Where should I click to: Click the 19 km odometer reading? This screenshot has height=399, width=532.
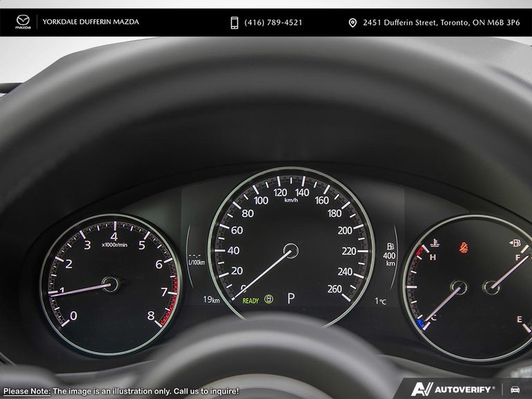[x=211, y=300]
